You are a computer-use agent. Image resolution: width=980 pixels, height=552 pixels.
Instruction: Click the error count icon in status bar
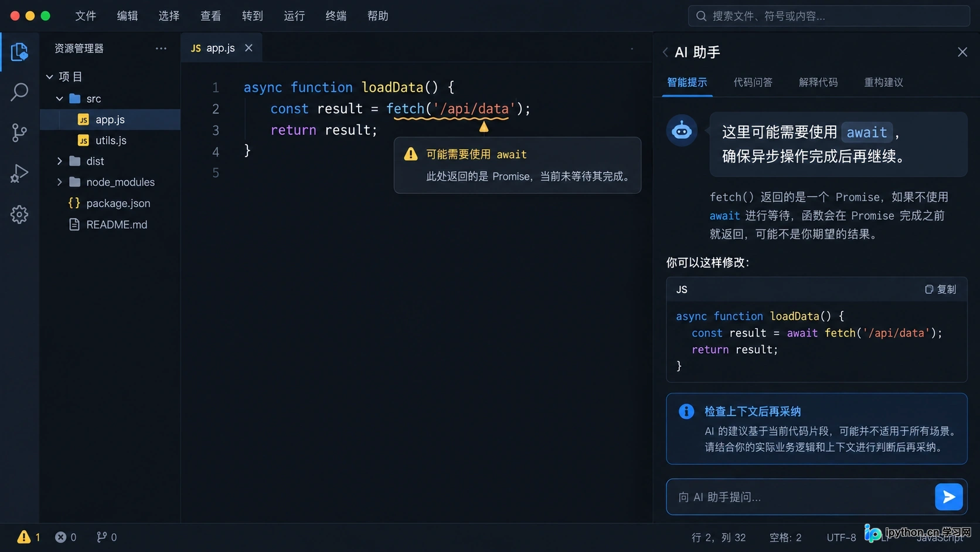(60, 537)
